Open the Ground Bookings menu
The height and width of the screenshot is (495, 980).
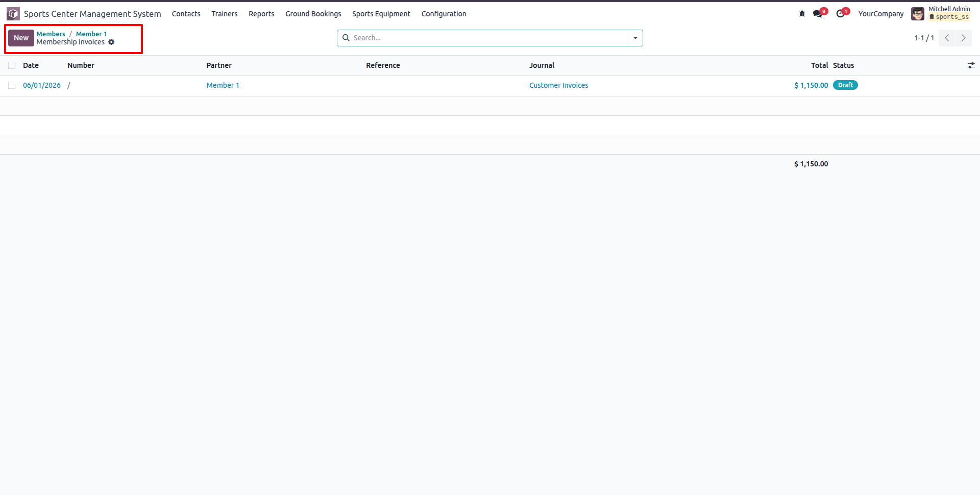pos(313,14)
